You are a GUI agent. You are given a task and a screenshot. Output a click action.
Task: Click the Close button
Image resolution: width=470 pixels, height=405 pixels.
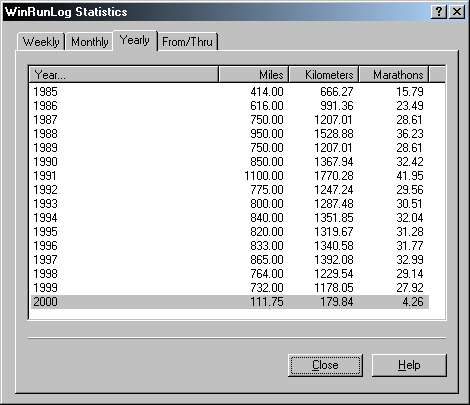point(325,365)
